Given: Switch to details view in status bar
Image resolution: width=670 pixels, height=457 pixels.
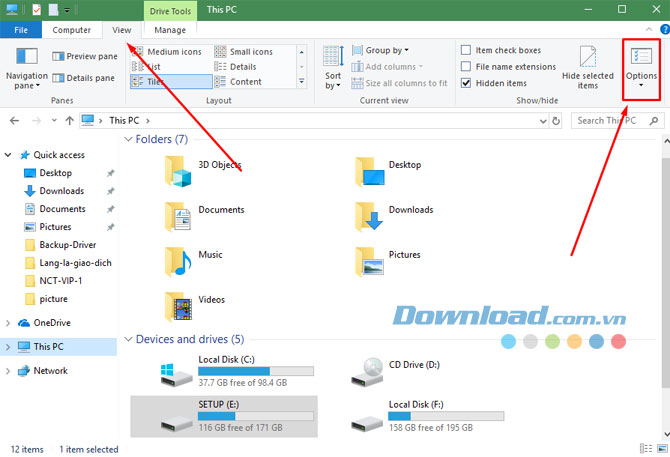Looking at the screenshot, I should coord(646,448).
